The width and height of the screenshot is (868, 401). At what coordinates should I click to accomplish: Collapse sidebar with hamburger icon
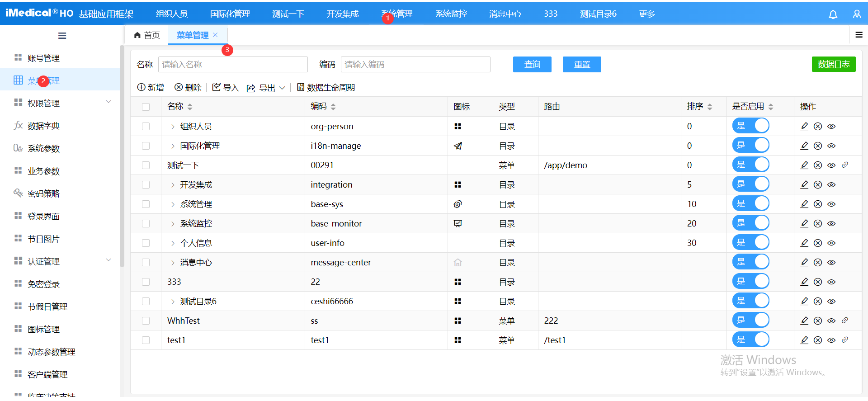coord(62,36)
